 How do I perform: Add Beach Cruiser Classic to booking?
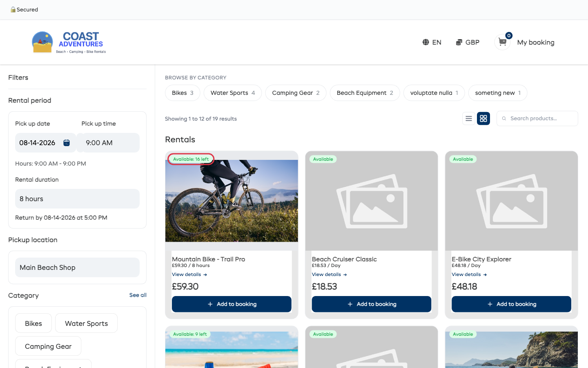point(372,304)
